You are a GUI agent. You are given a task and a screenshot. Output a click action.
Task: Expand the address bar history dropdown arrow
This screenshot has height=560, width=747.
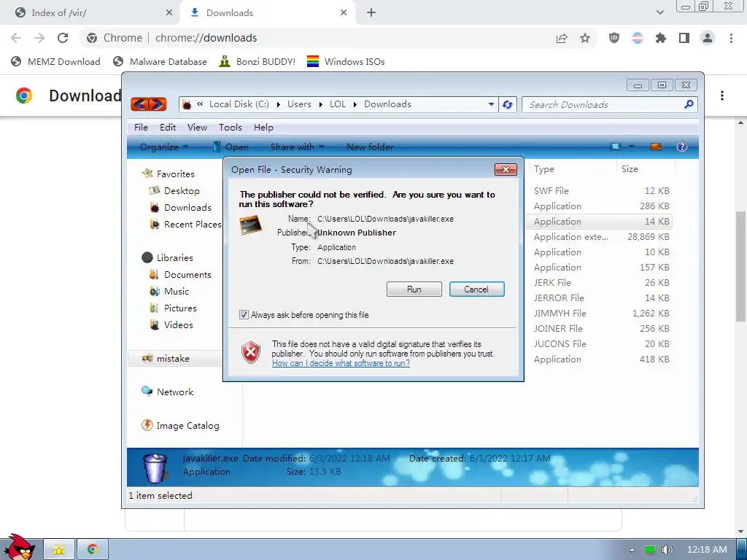tap(491, 104)
